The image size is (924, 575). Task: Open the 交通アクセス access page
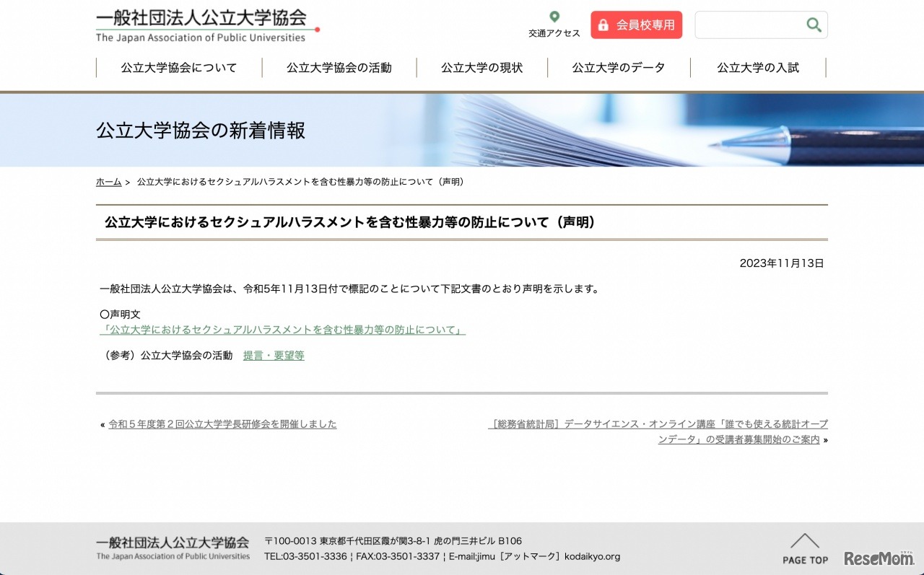pos(554,32)
